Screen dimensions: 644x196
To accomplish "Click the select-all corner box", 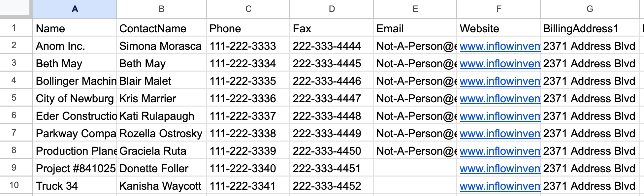I will point(16,8).
